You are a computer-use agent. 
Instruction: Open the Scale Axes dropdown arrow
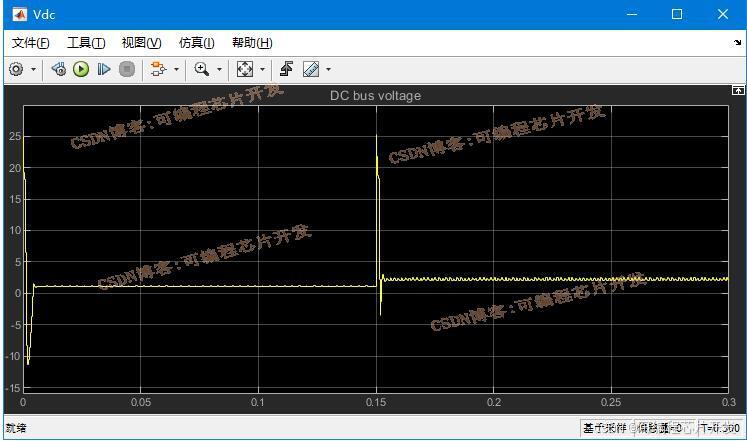click(x=262, y=70)
